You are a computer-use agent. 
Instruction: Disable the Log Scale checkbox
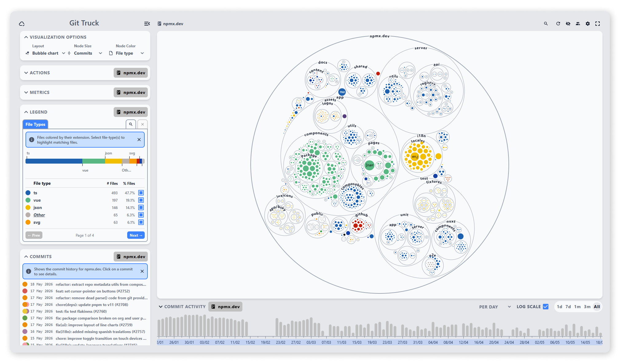coord(546,307)
